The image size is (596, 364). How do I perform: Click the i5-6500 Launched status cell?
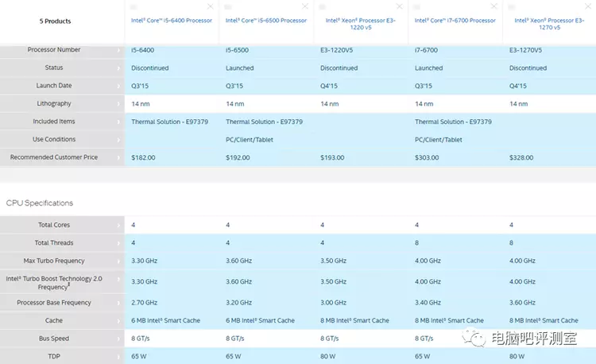click(x=240, y=68)
